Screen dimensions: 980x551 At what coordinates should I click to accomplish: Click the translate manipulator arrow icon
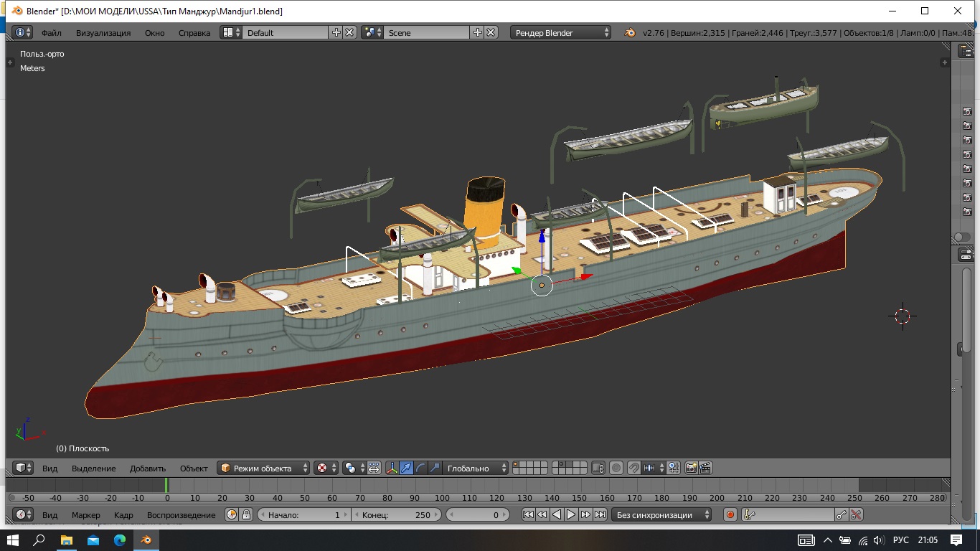[x=407, y=468]
